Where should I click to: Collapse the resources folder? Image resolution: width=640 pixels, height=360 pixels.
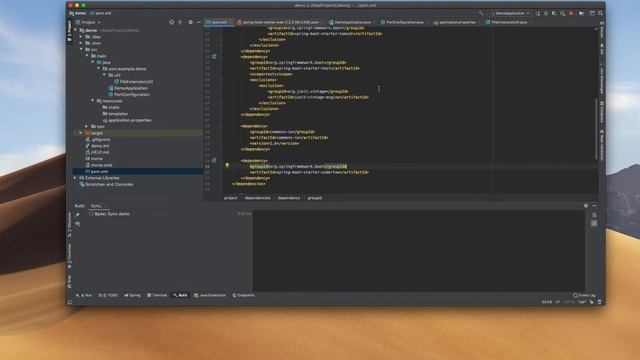(x=93, y=101)
